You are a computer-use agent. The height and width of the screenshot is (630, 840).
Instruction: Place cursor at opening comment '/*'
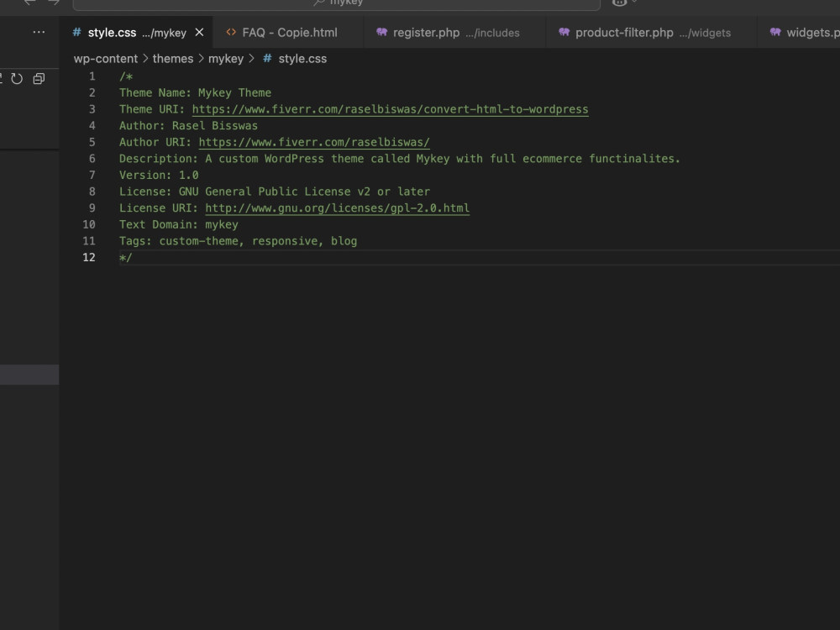125,76
